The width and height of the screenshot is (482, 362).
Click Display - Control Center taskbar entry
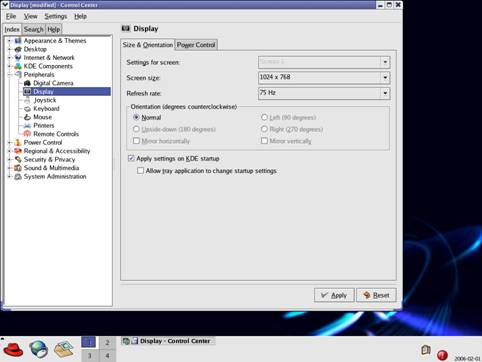click(x=167, y=341)
